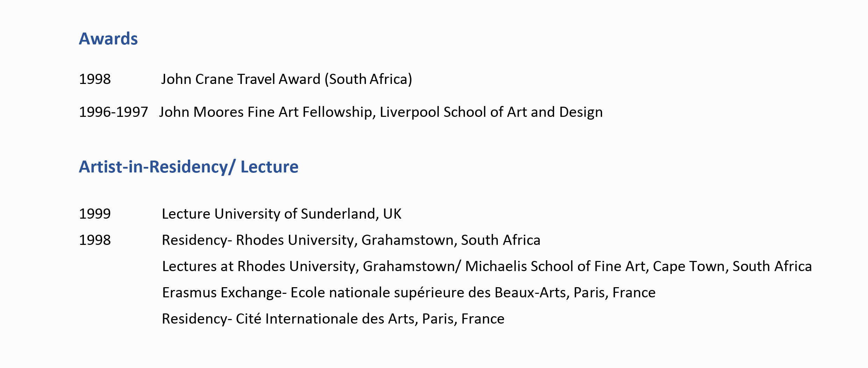Viewport: 868px width, 368px height.
Task: Click the 1996-1997 date range
Action: [113, 112]
